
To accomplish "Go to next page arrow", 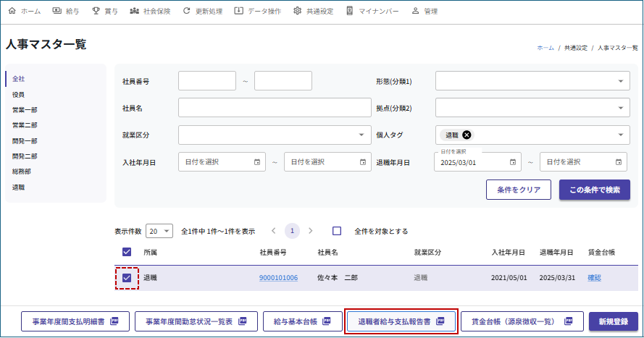I will click(x=311, y=231).
